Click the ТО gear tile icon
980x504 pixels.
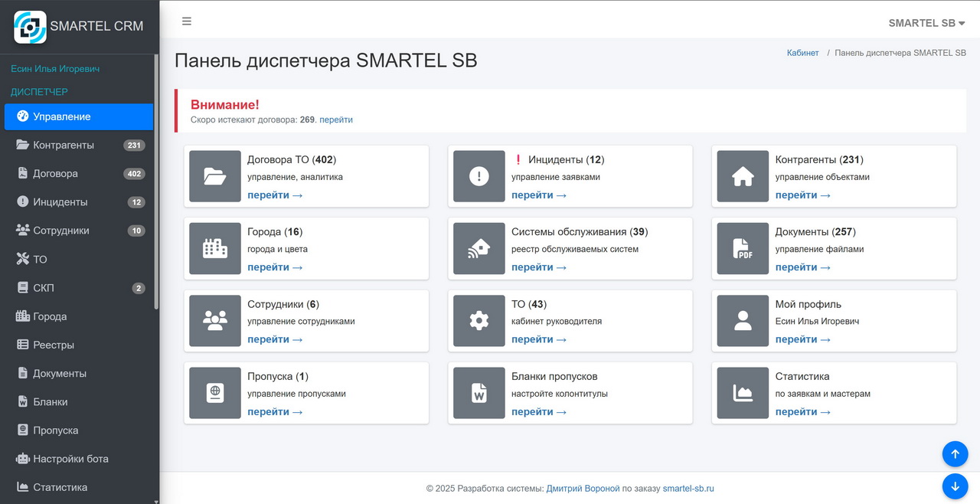[479, 321]
